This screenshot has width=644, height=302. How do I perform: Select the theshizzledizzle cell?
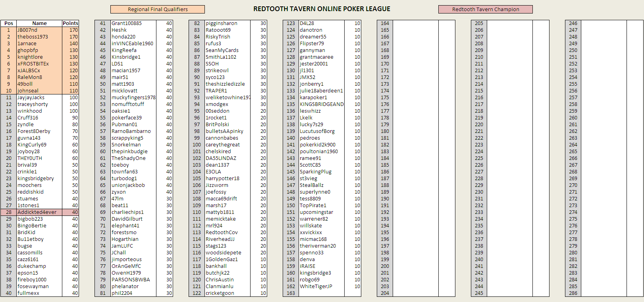pyautogui.click(x=228, y=84)
